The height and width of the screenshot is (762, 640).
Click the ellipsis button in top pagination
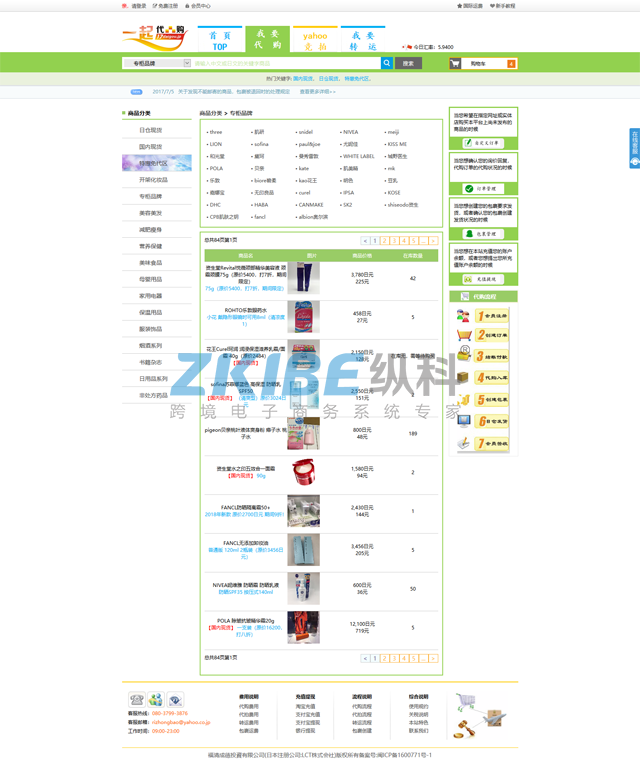(x=423, y=241)
